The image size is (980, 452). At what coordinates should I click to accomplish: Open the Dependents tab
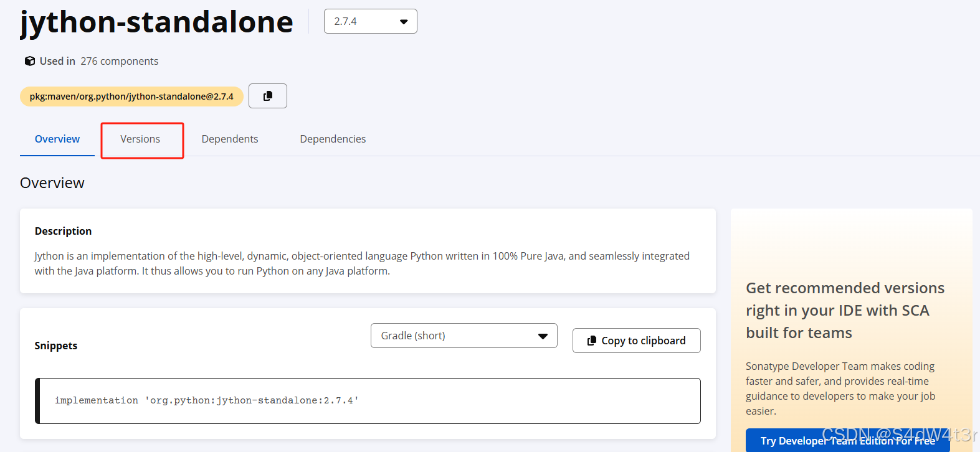[x=230, y=139]
